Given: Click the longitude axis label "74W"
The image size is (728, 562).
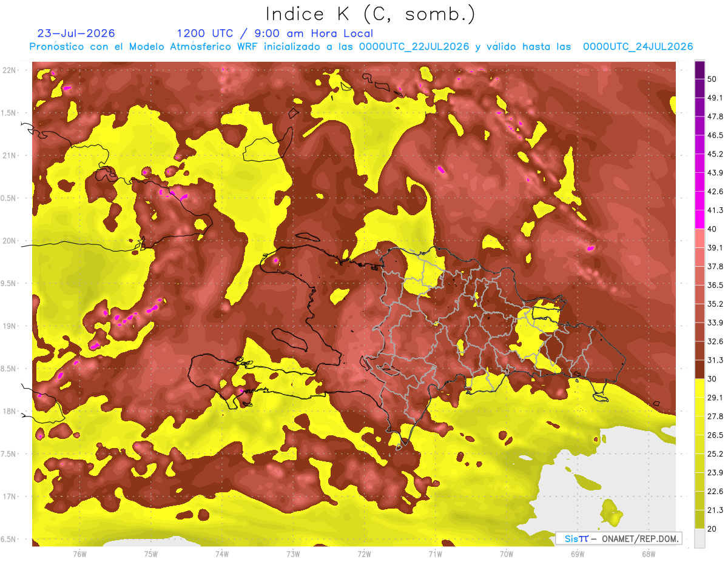Looking at the screenshot, I should pyautogui.click(x=222, y=554).
